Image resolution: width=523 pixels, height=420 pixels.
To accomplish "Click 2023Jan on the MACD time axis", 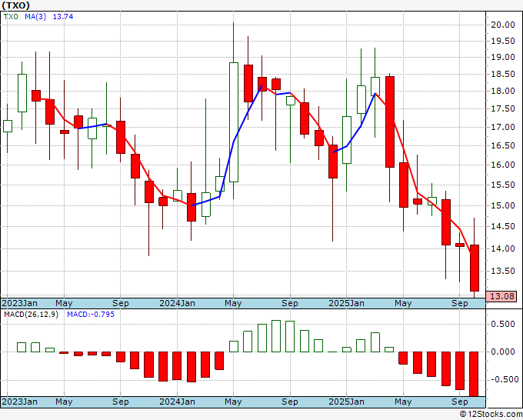I will (20, 402).
